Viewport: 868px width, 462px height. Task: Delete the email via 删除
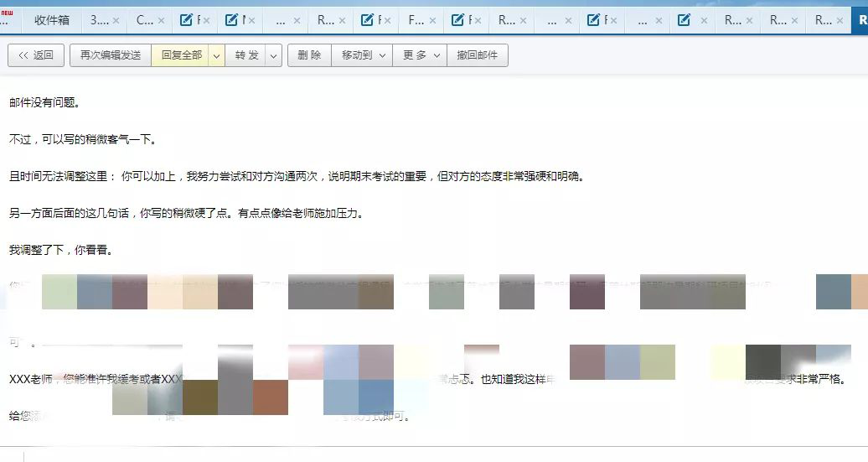(309, 55)
